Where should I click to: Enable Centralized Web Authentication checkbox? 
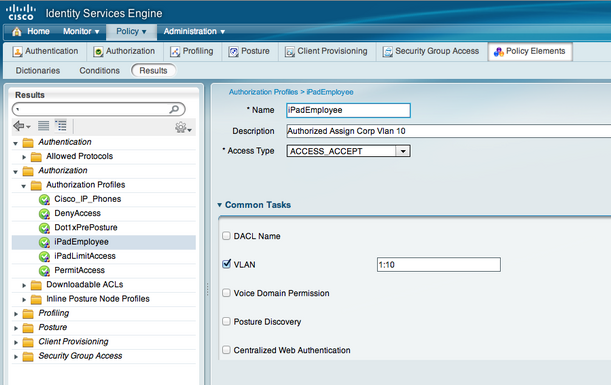(226, 350)
